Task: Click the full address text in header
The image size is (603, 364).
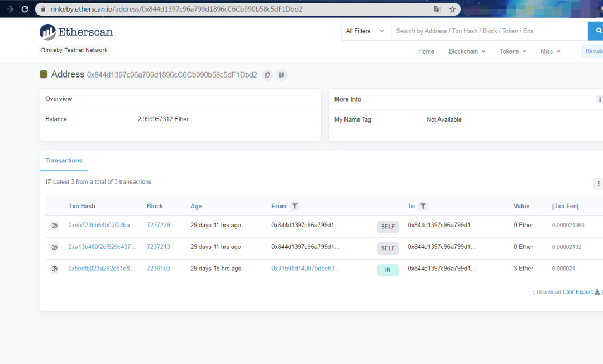Action: pyautogui.click(x=172, y=75)
